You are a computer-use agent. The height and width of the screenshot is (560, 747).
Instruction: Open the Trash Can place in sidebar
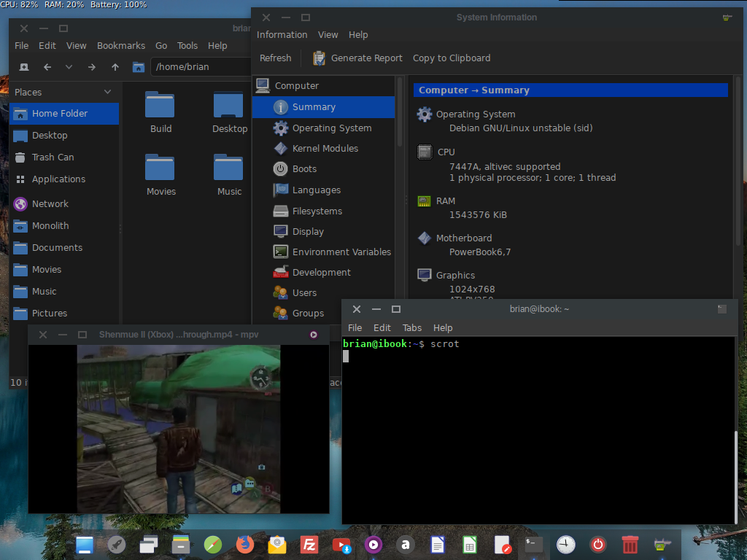pos(53,157)
